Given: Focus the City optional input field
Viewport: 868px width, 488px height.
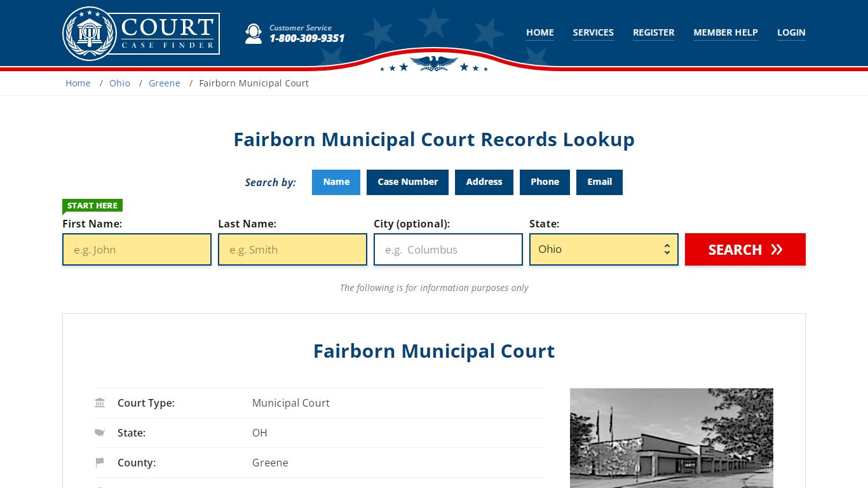Looking at the screenshot, I should (448, 250).
